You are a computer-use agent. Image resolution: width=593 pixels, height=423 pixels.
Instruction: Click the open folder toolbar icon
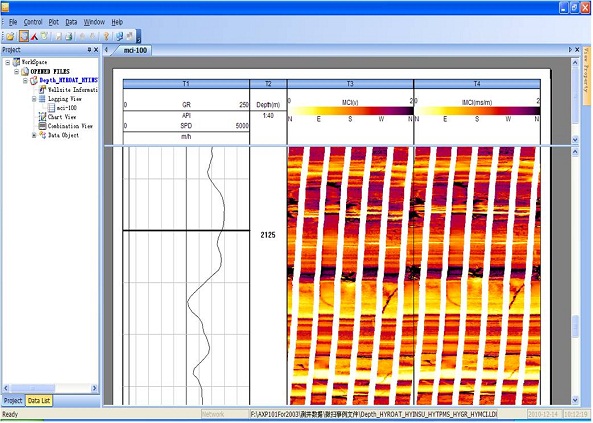(10, 36)
